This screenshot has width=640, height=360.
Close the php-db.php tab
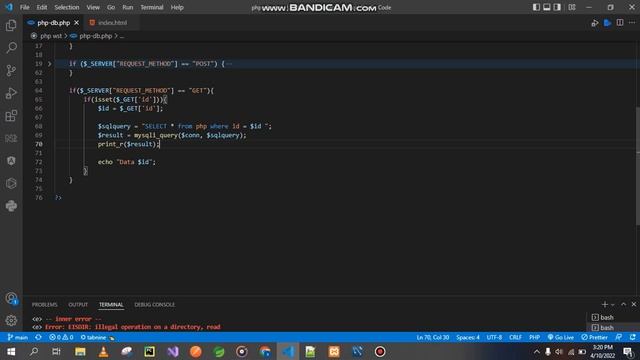tap(76, 23)
